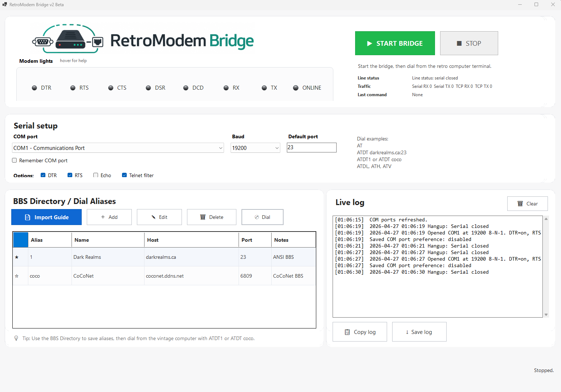
Task: Click the ANSI BBS notes cell
Action: tap(293, 257)
